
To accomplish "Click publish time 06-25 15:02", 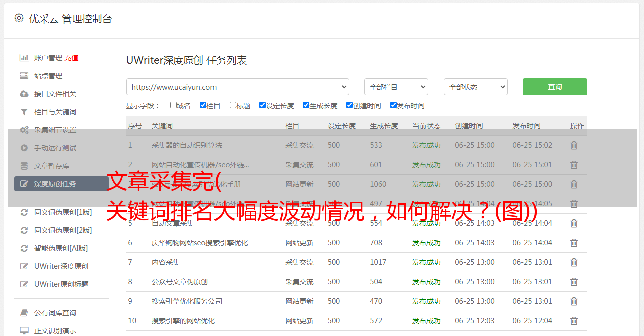I will tap(532, 145).
